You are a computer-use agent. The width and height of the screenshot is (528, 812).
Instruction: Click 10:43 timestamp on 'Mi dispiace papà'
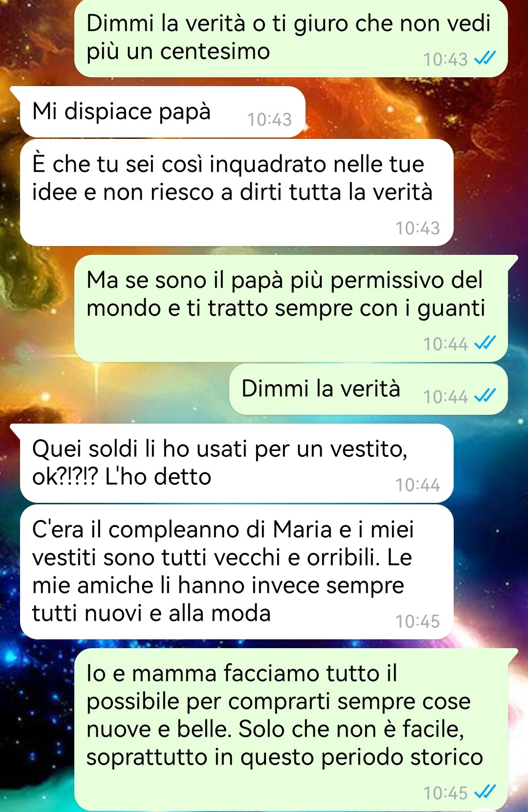(269, 119)
